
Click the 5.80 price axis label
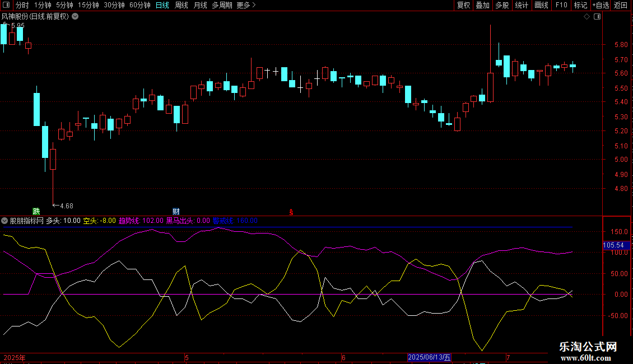(x=621, y=45)
